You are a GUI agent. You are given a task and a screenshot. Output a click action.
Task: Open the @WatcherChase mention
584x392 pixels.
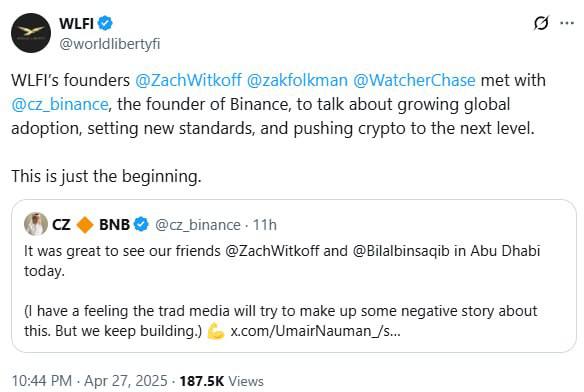coord(414,80)
